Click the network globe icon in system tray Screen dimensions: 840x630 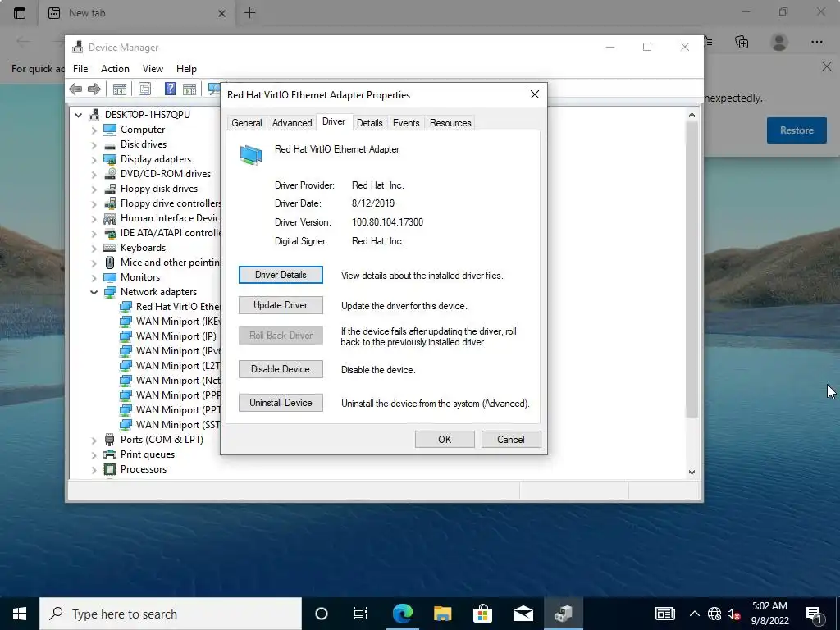point(714,614)
